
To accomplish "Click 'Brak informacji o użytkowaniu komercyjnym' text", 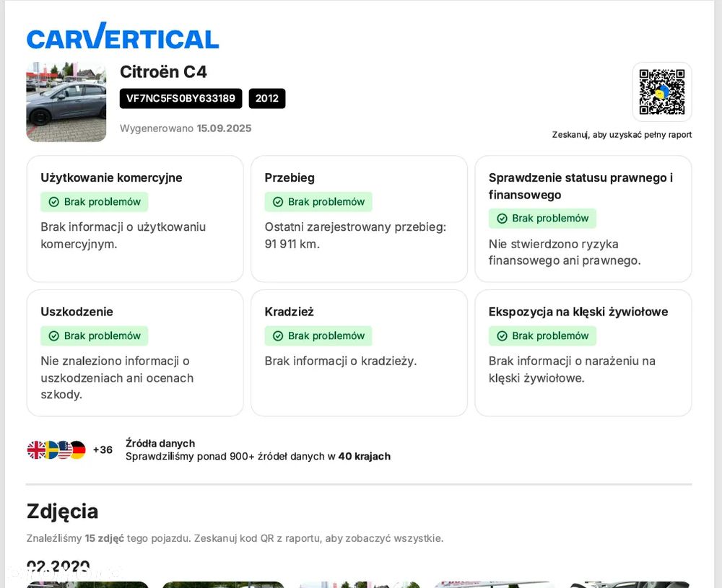I will pos(123,235).
